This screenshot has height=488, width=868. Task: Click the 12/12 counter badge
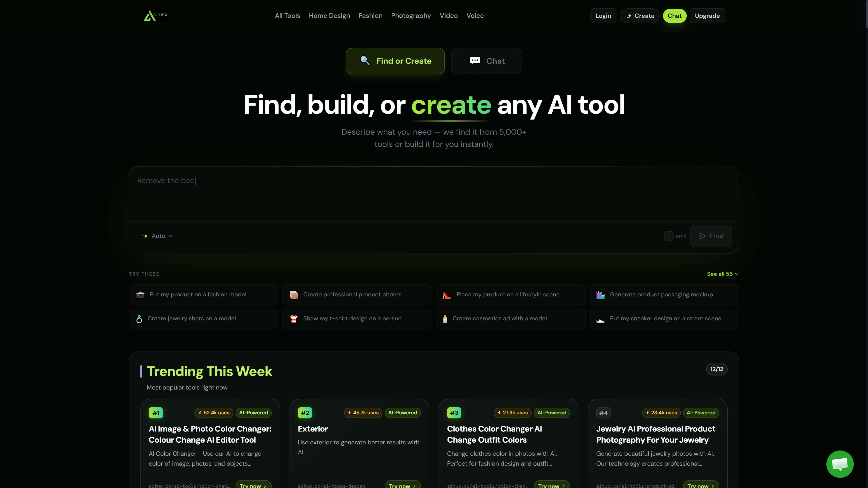click(x=716, y=369)
